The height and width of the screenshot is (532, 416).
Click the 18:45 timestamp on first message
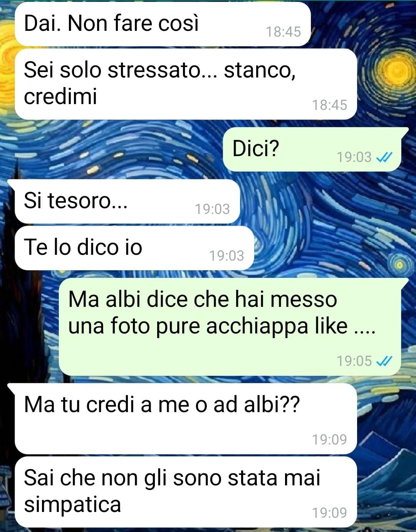[283, 32]
